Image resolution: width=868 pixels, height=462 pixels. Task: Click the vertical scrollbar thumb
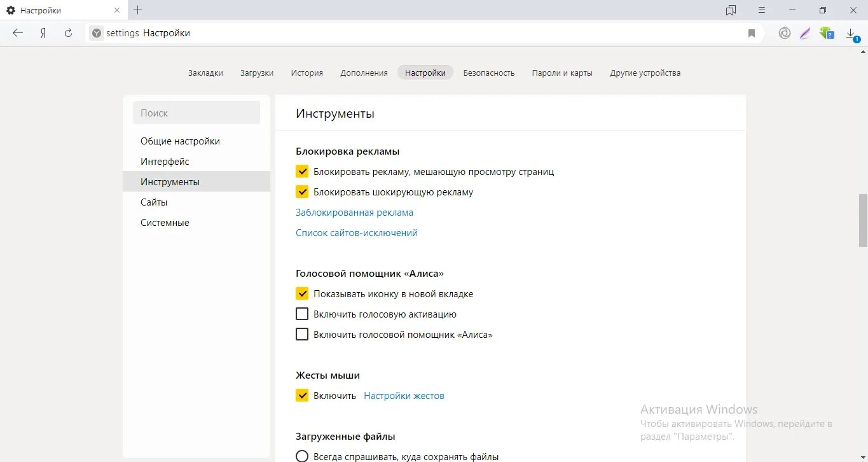(x=863, y=220)
